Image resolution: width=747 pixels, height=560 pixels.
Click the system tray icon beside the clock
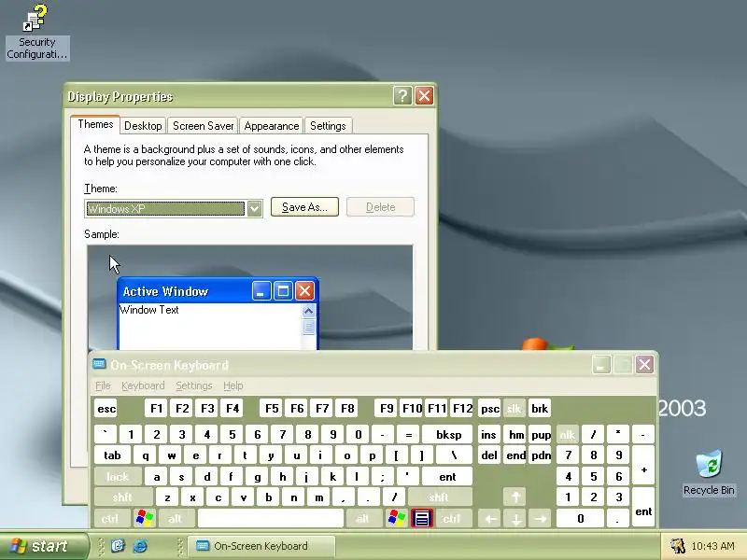coord(678,546)
